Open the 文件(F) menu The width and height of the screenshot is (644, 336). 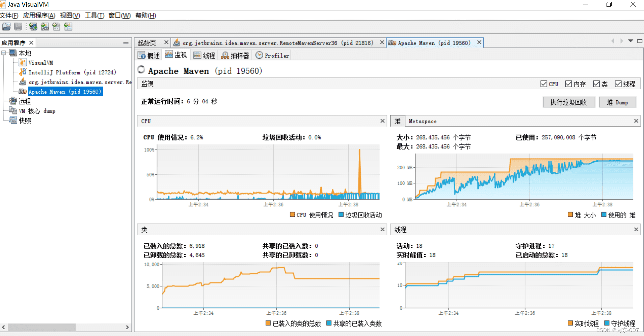[9, 15]
